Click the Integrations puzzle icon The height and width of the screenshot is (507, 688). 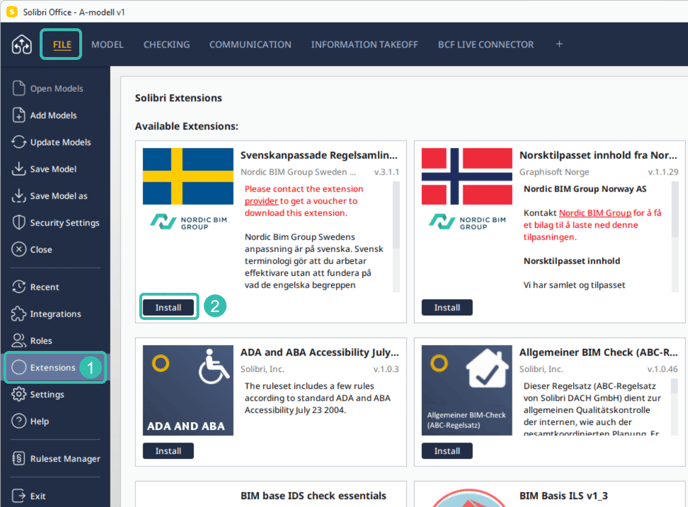click(18, 313)
